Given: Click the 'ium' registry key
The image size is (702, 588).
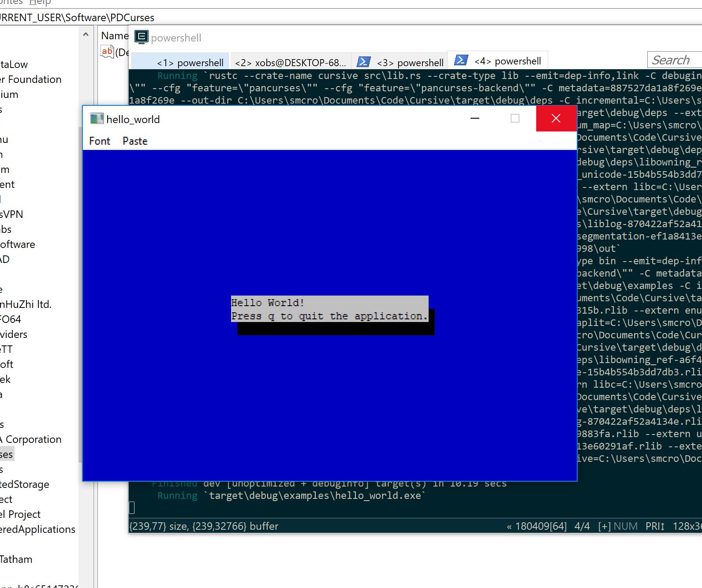Looking at the screenshot, I should [x=9, y=94].
